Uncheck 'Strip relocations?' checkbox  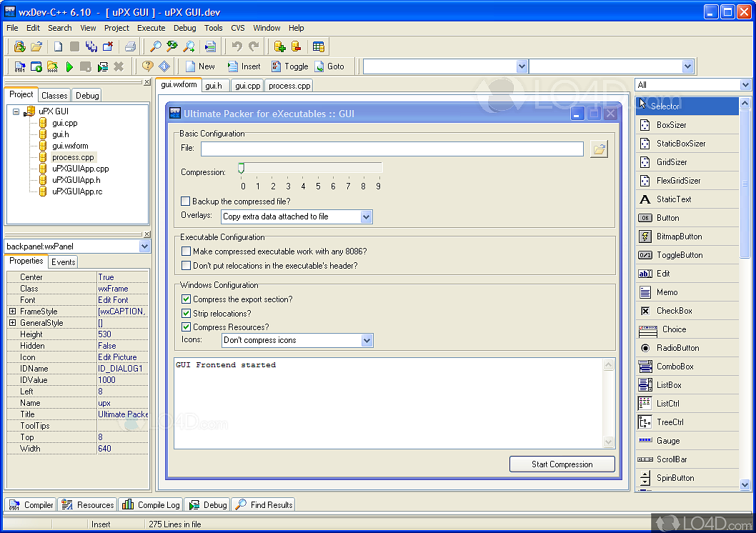click(x=186, y=314)
